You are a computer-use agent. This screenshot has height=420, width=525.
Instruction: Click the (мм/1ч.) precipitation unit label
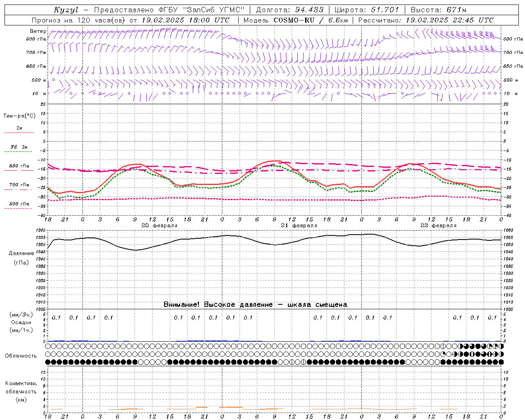tap(21, 330)
